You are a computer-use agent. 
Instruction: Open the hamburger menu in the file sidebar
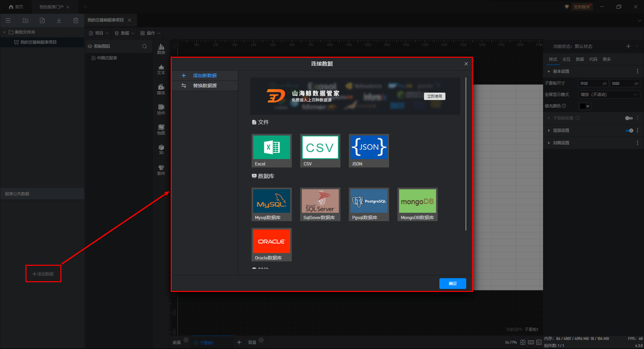point(8,20)
